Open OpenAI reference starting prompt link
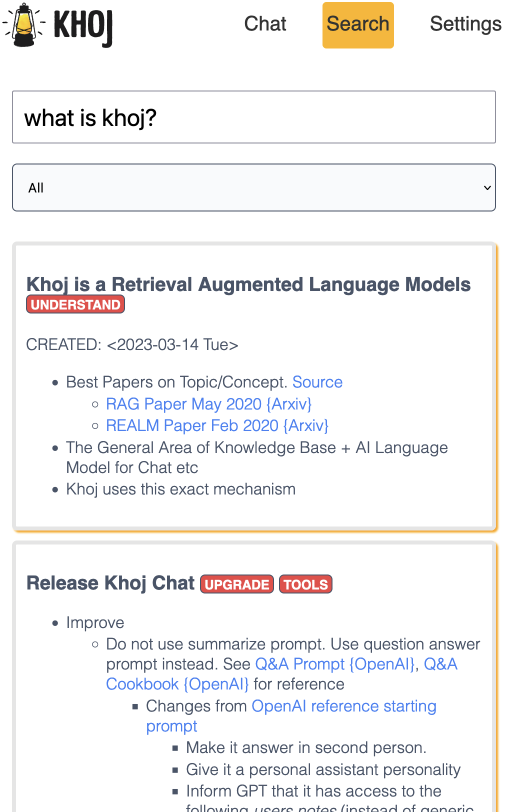The width and height of the screenshot is (512, 812). pos(344,706)
